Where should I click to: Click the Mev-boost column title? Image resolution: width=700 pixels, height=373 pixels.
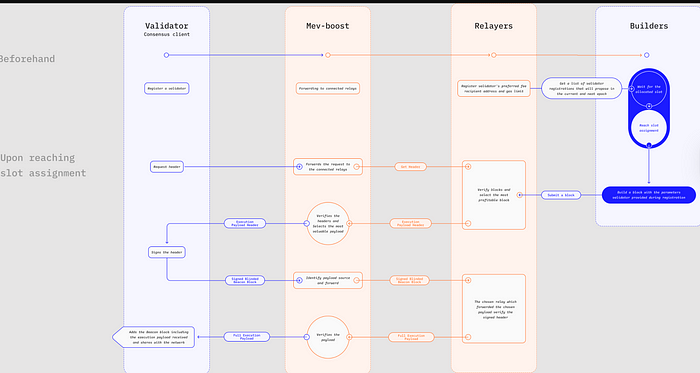click(x=328, y=26)
